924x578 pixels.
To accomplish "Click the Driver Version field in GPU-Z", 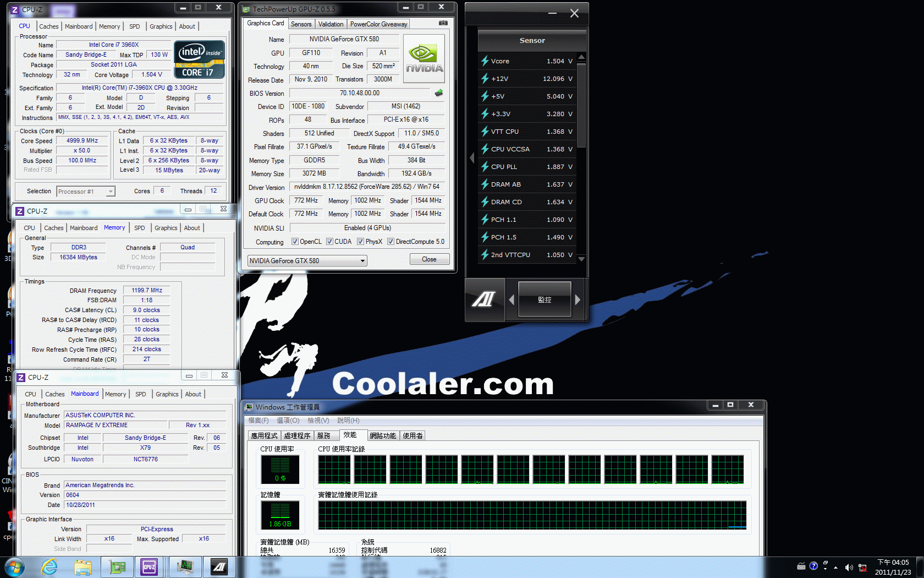I will coord(367,187).
